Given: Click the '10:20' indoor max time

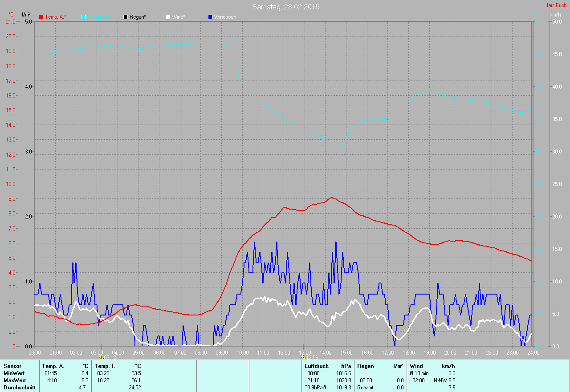Looking at the screenshot, I should click(103, 380).
